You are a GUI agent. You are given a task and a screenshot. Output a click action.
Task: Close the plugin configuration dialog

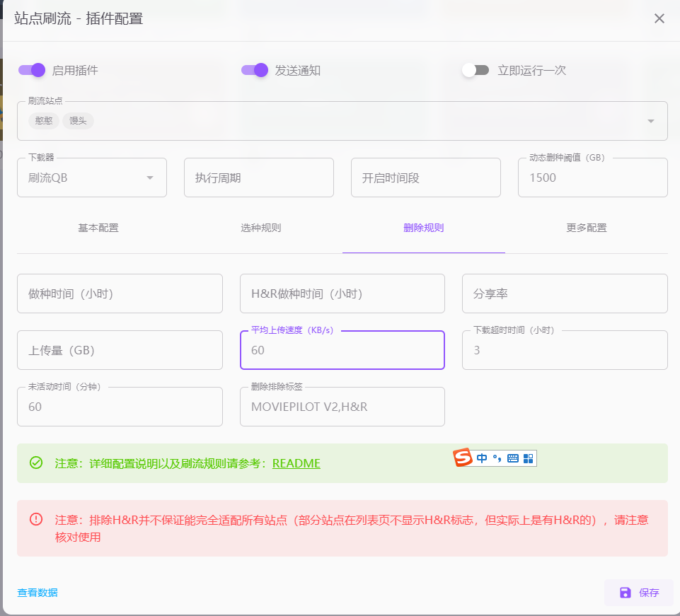pyautogui.click(x=659, y=18)
